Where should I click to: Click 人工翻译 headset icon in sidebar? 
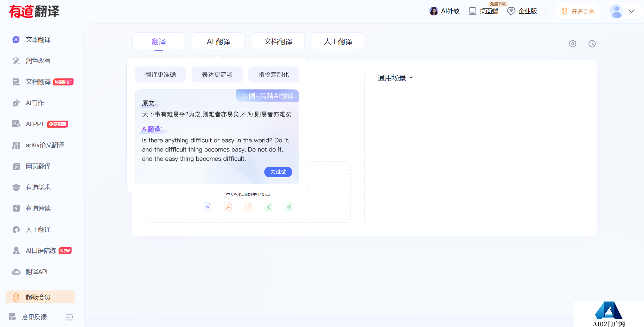(x=16, y=230)
